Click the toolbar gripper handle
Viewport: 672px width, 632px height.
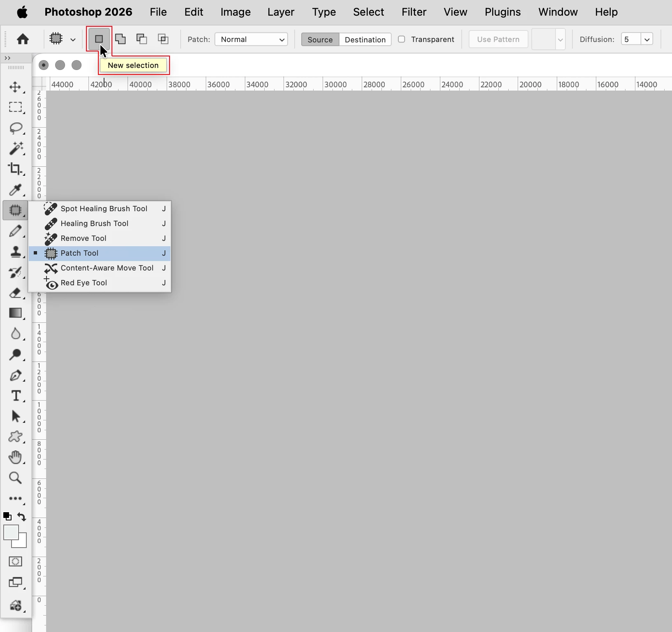(x=16, y=67)
